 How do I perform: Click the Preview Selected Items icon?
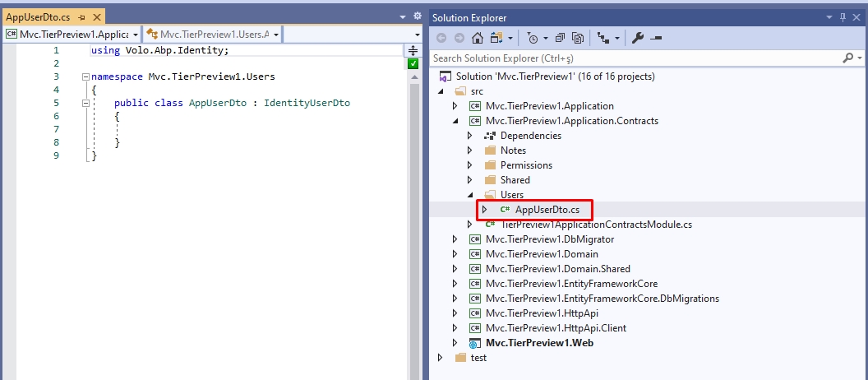click(657, 38)
